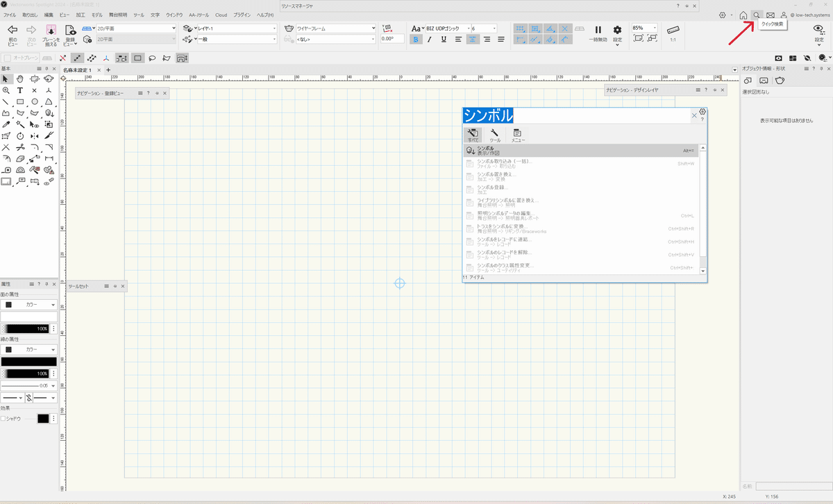
Task: Expand the ワイヤーフレーム render mode dropdown
Action: tap(336, 28)
